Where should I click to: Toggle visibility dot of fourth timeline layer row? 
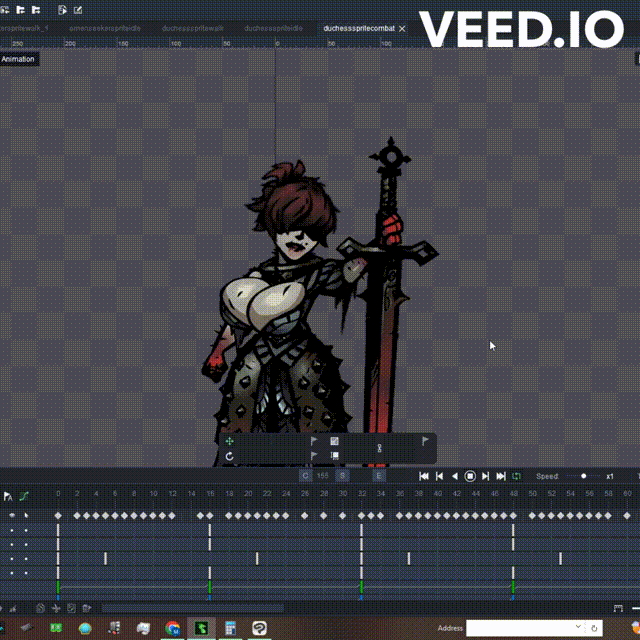pos(12,573)
